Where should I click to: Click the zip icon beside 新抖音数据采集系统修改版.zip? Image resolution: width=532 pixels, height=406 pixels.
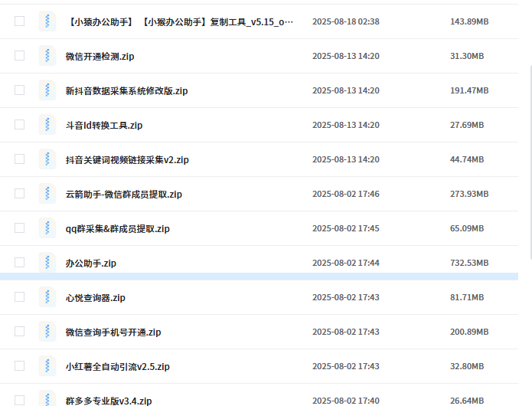(x=47, y=90)
